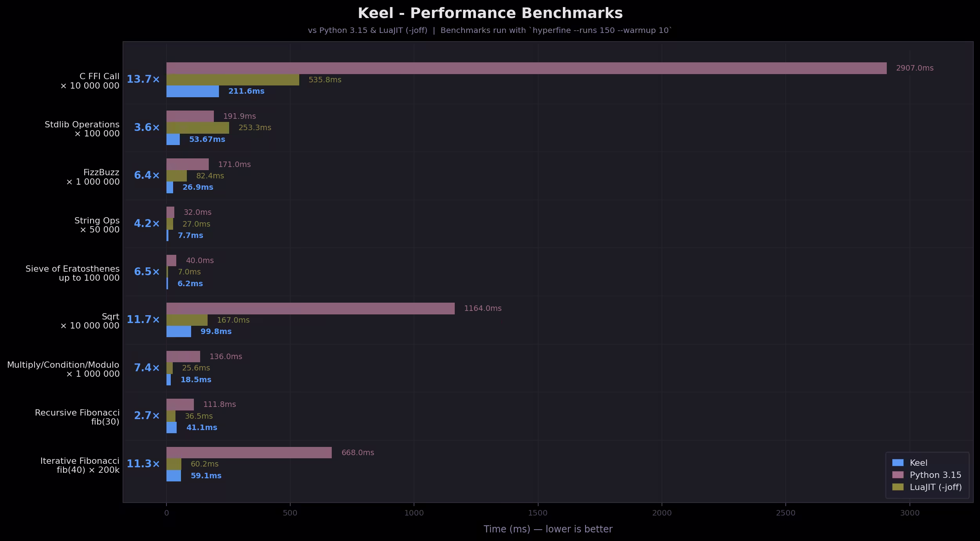Click the Time (ms) axis title
This screenshot has width=980, height=541.
coord(548,529)
